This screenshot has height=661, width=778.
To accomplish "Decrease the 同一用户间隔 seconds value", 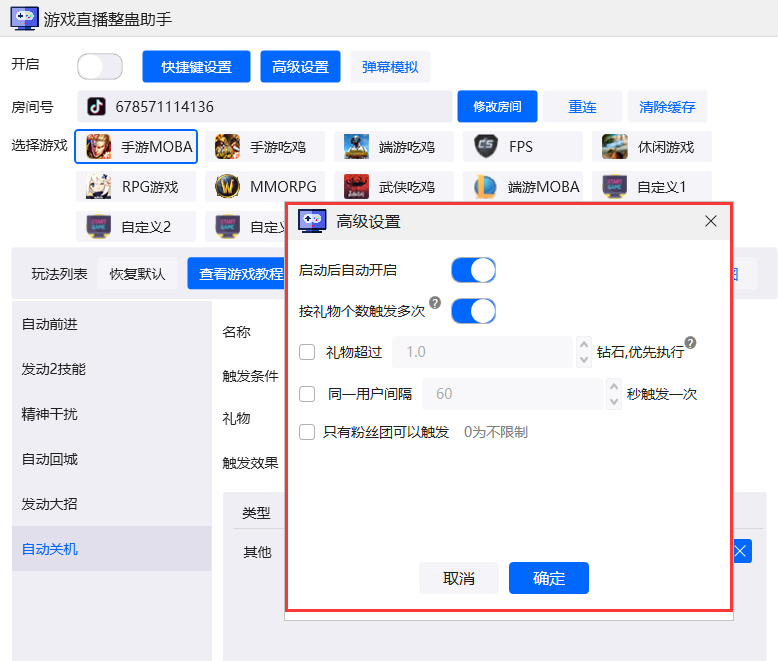I will (614, 401).
